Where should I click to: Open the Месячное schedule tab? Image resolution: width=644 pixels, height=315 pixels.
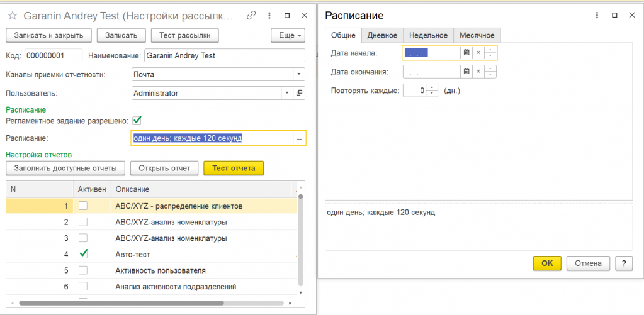(x=477, y=36)
